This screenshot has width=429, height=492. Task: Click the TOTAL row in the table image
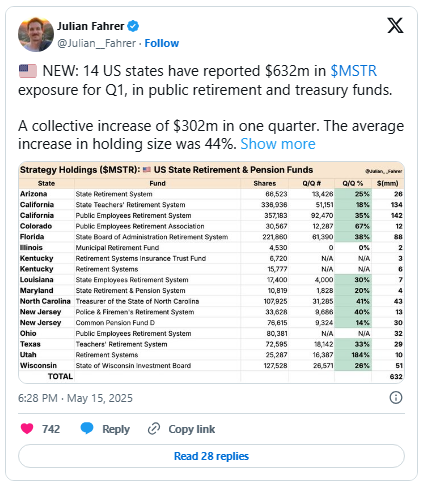[211, 376]
